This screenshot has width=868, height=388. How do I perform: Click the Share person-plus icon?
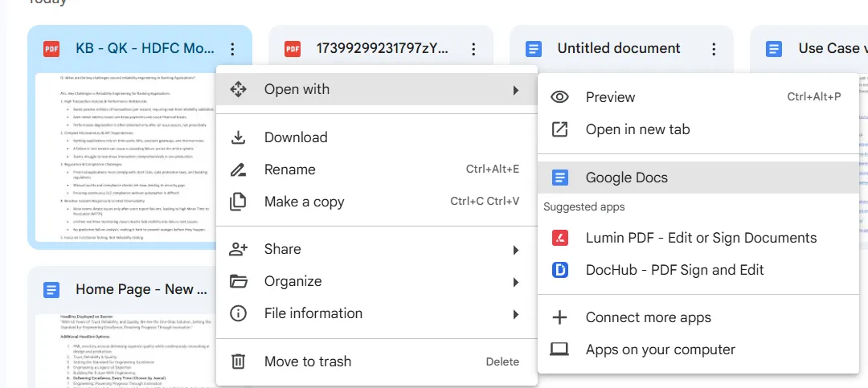pyautogui.click(x=238, y=249)
